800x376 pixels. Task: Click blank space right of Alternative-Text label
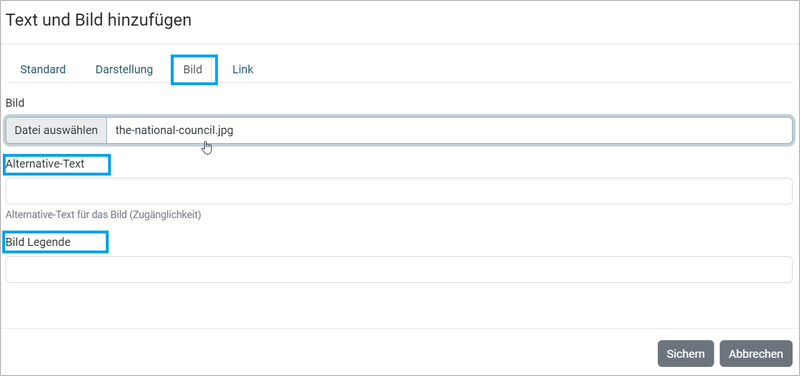[449, 164]
